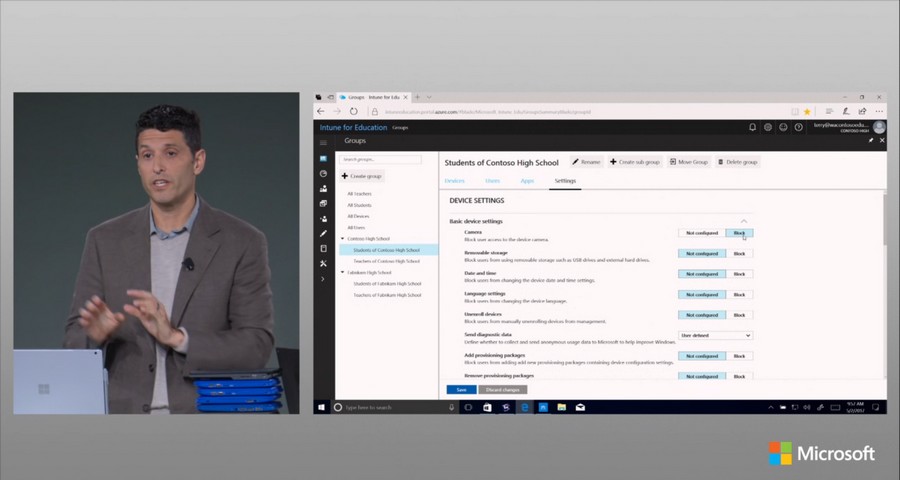Viewport: 900px width, 480px height.
Task: Click the Create group button
Action: pos(362,176)
